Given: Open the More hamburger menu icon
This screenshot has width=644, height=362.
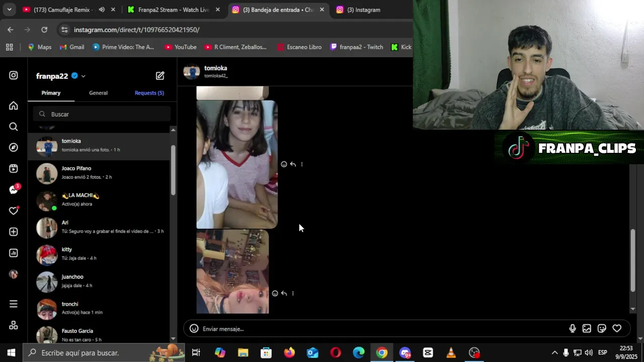Looking at the screenshot, I should coord(14,304).
